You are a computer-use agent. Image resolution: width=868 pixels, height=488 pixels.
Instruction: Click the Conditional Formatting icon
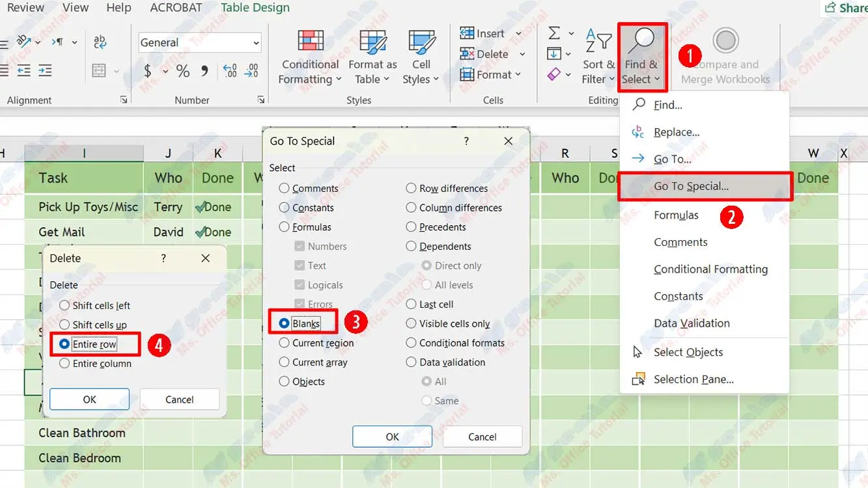click(x=311, y=42)
